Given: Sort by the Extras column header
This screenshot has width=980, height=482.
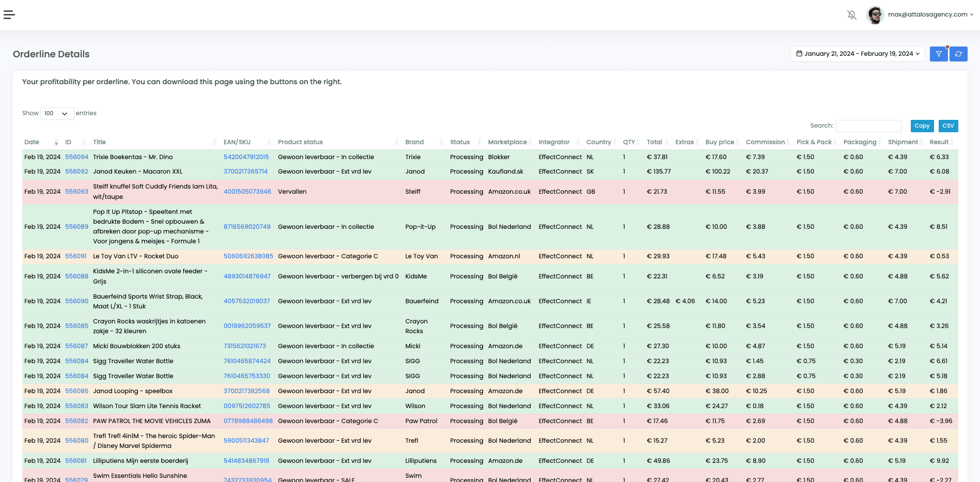Looking at the screenshot, I should click(x=688, y=142).
